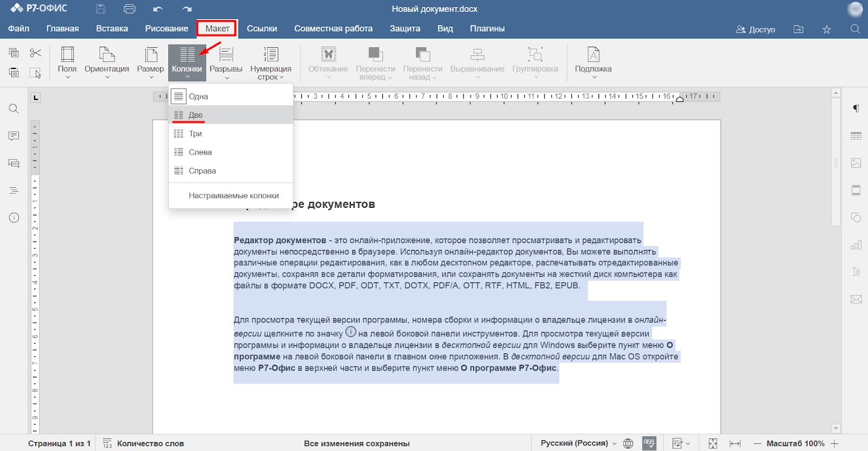This screenshot has width=868, height=451.
Task: Click the Cut scissors icon
Action: coord(35,53)
